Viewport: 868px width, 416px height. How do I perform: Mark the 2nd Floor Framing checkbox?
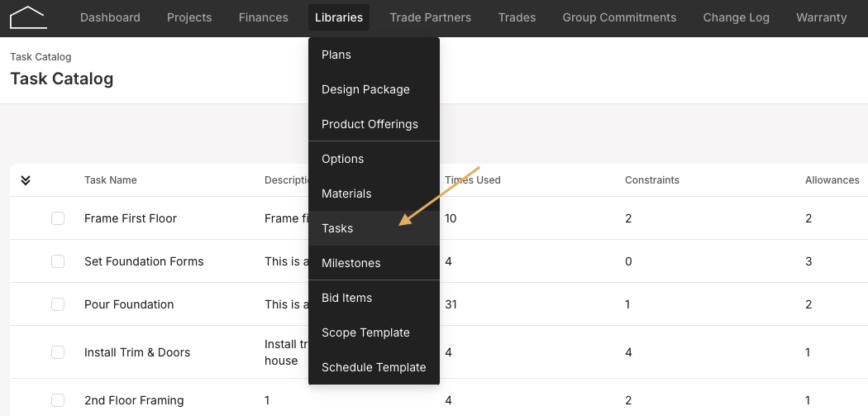58,400
